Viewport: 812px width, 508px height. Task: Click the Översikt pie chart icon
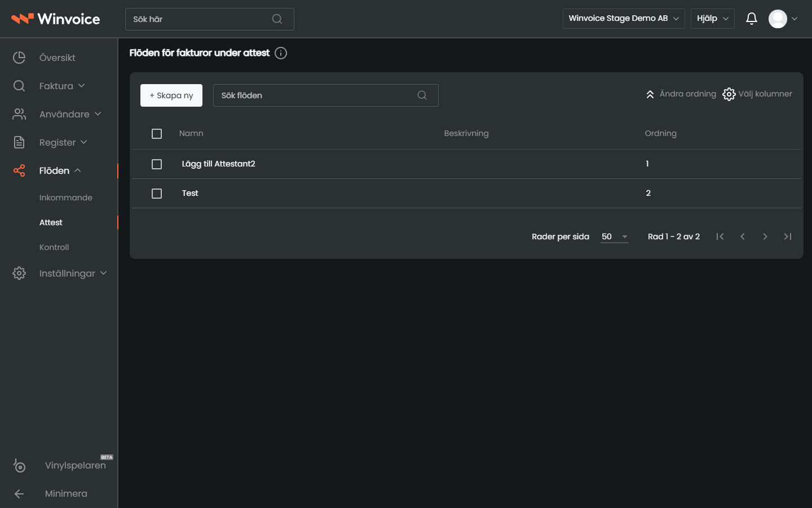click(x=19, y=58)
